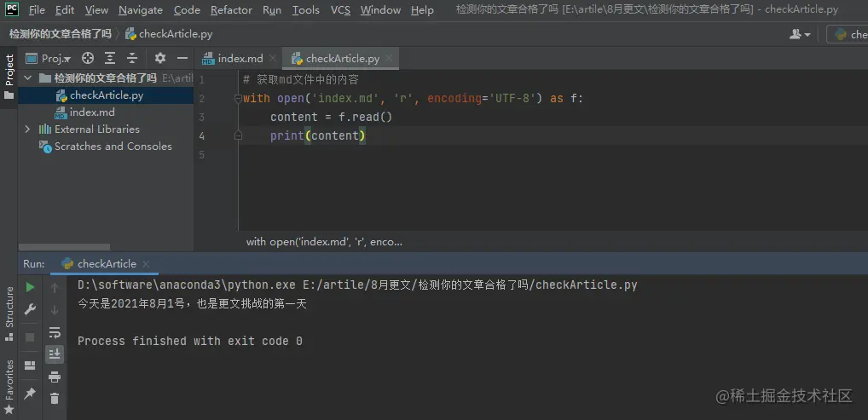Toggle soft-wrap in run console

[x=55, y=332]
